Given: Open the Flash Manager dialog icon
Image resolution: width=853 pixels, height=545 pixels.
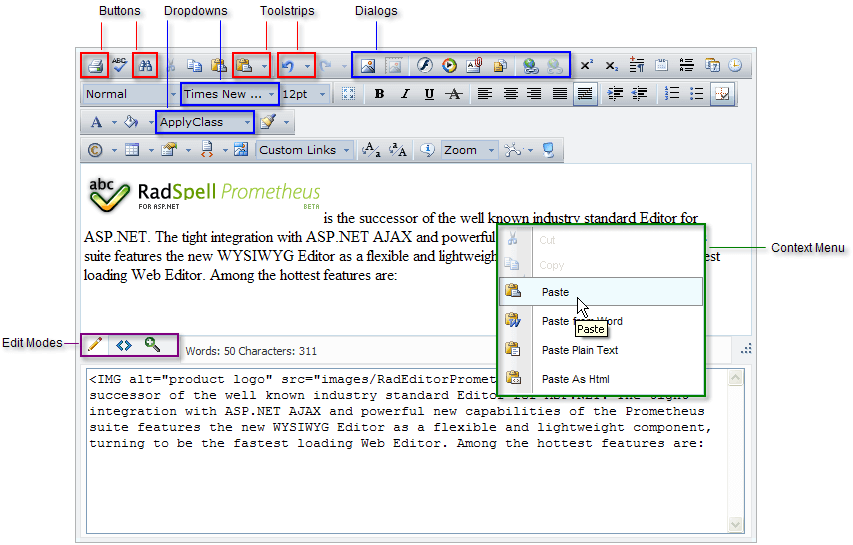Looking at the screenshot, I should tap(423, 66).
